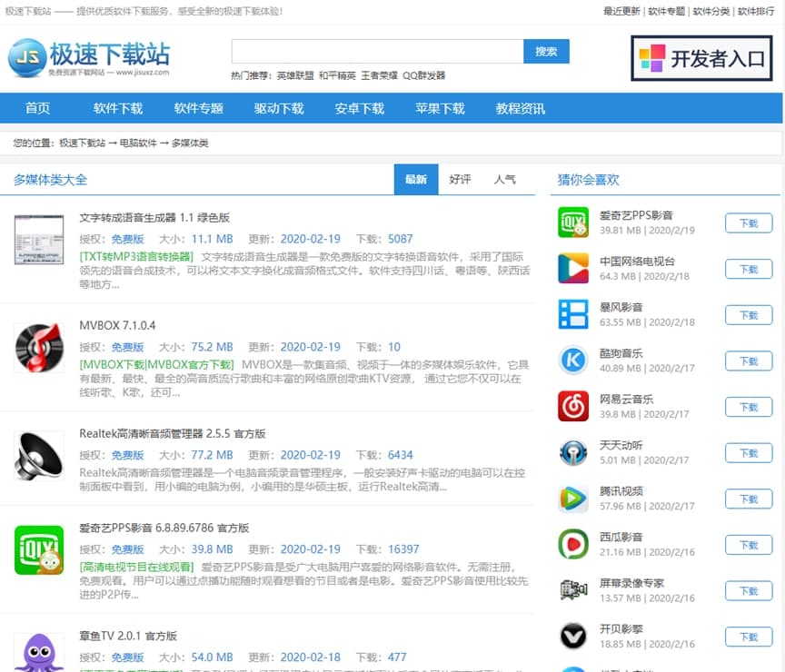Open title Realtek高清晰音频管理器 2.5.5 官方版
The height and width of the screenshot is (672, 785).
pos(173,434)
